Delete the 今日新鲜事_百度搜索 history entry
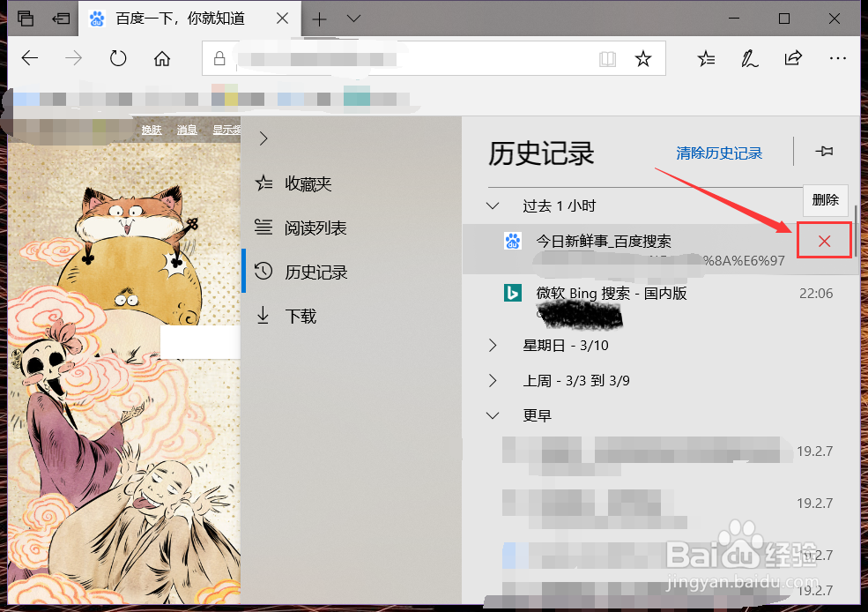Screen dimensions: 868x612 pyautogui.click(x=824, y=241)
